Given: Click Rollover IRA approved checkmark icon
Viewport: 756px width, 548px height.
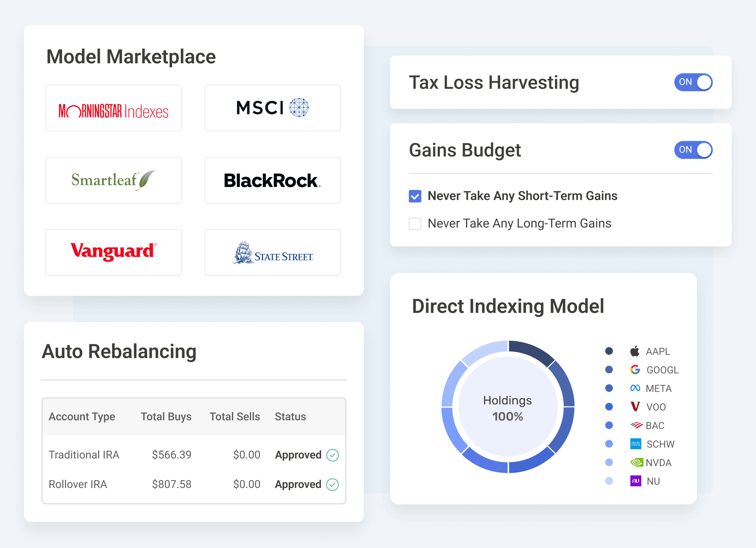Looking at the screenshot, I should pos(332,484).
